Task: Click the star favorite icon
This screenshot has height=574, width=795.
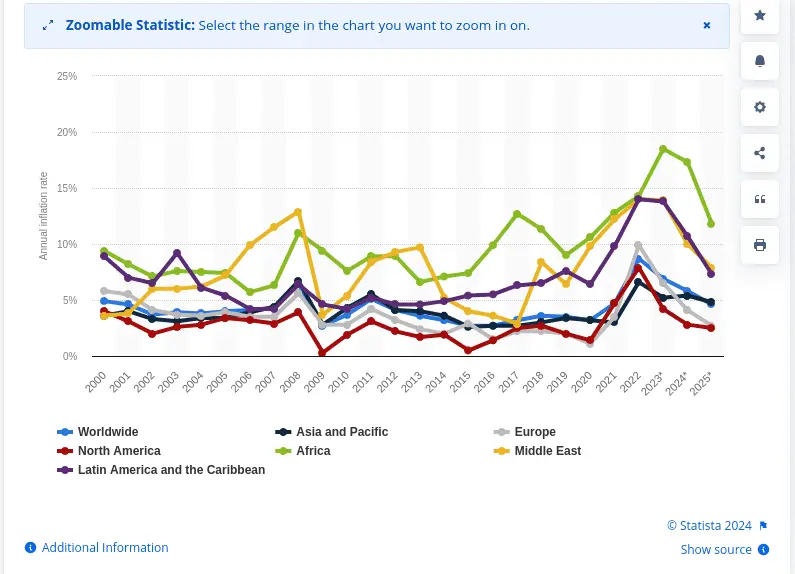Action: coord(760,16)
